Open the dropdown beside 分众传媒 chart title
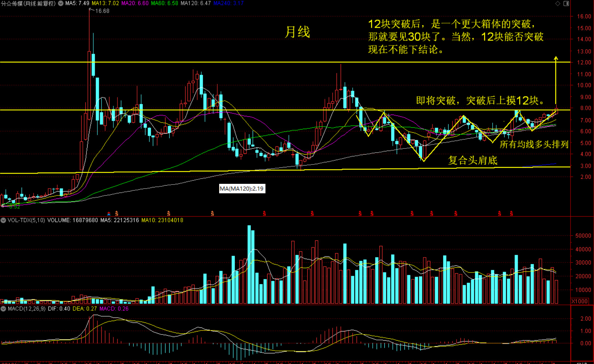The height and width of the screenshot is (364, 594). [61, 3]
